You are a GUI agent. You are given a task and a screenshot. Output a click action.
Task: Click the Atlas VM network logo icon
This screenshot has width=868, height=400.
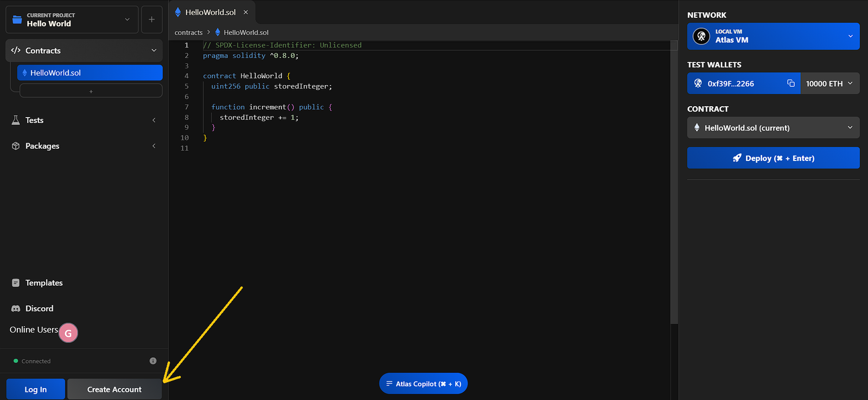point(701,36)
